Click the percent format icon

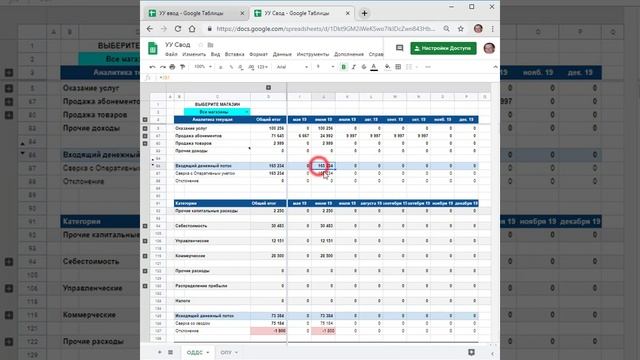tap(231, 67)
